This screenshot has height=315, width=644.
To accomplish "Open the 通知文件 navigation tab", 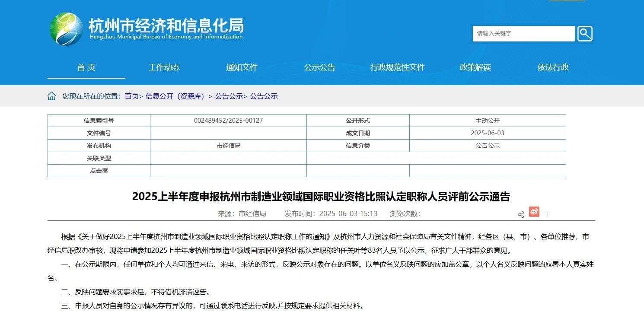I will click(242, 67).
